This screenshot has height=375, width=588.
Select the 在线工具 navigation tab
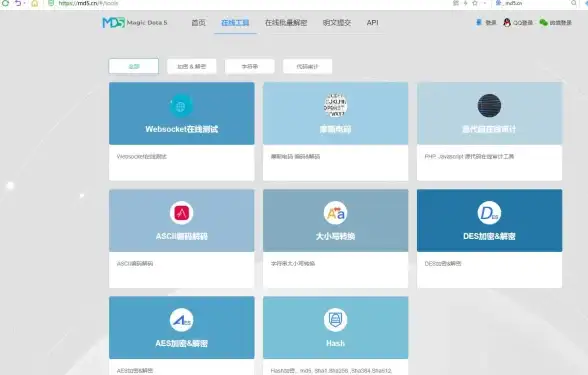[235, 23]
